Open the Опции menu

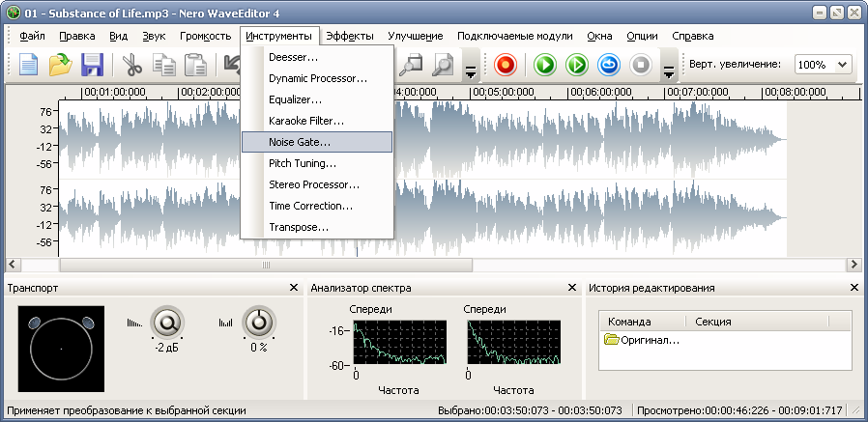[642, 36]
